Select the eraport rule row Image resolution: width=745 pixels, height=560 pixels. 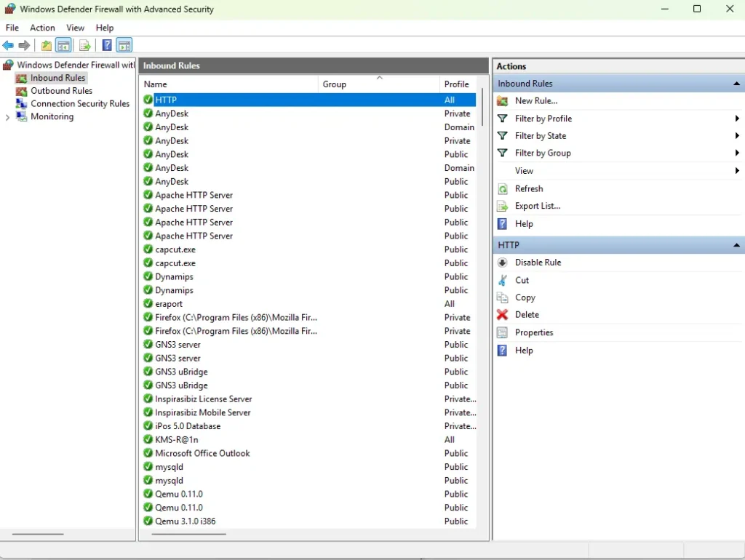pyautogui.click(x=309, y=303)
